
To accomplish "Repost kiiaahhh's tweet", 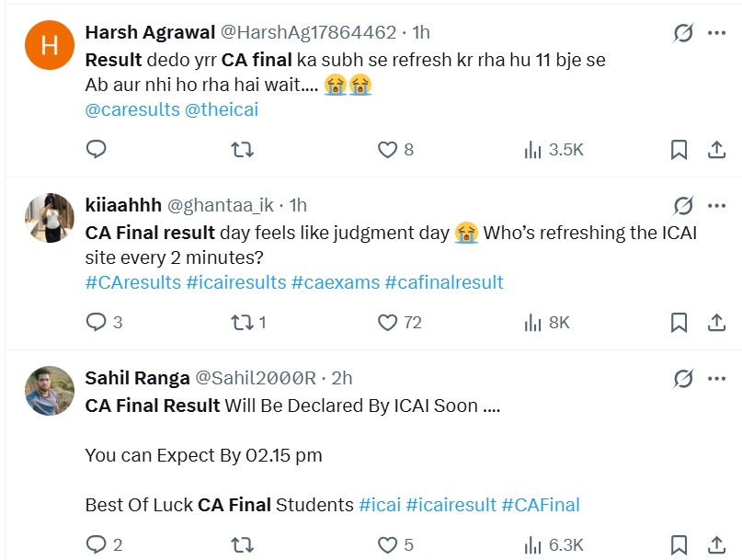I will pyautogui.click(x=241, y=323).
